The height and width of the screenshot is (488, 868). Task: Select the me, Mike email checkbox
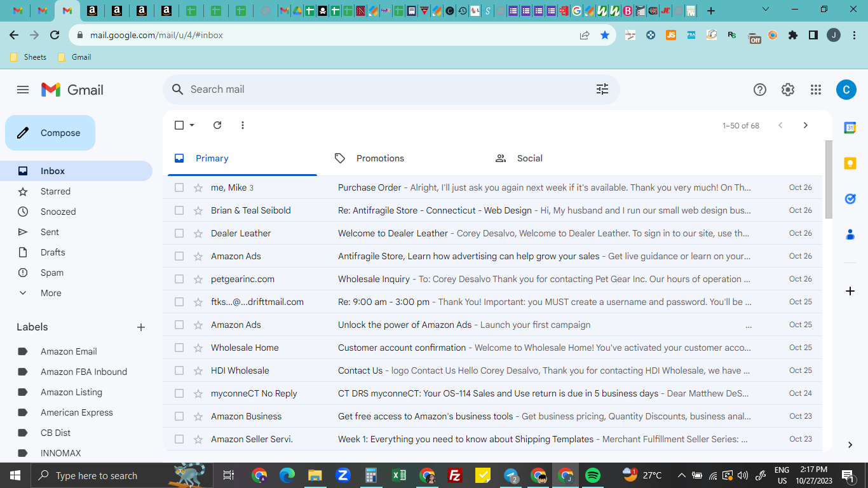[x=179, y=187]
